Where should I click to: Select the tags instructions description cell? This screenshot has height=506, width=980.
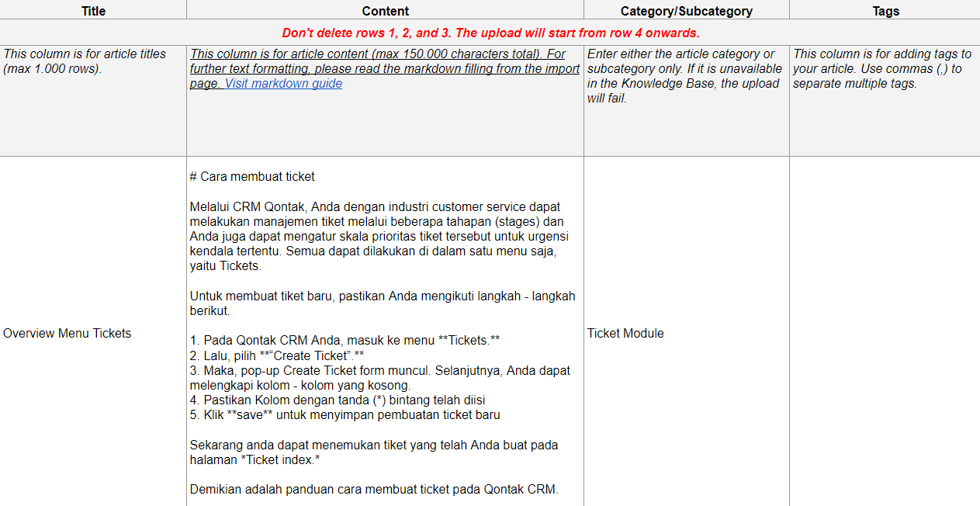coord(885,101)
